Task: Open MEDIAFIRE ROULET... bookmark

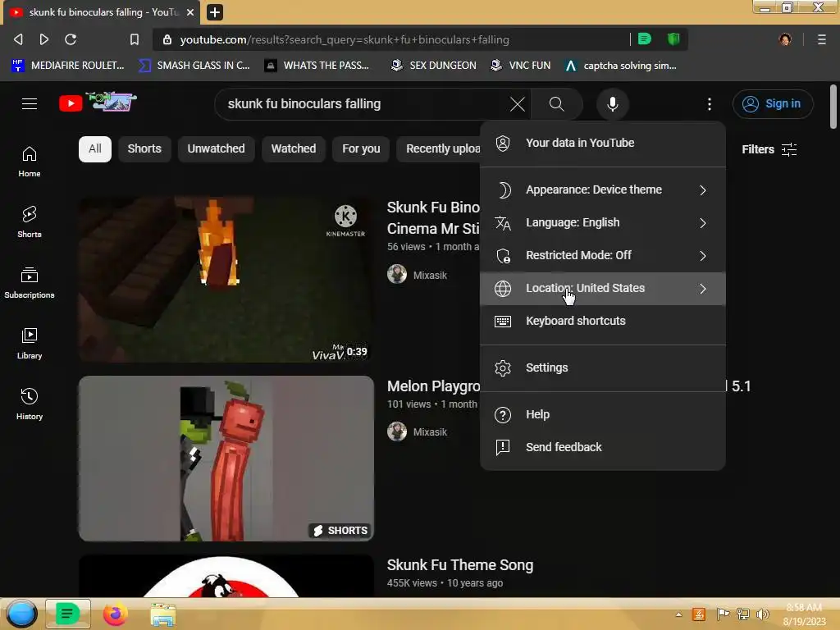Action: click(67, 66)
